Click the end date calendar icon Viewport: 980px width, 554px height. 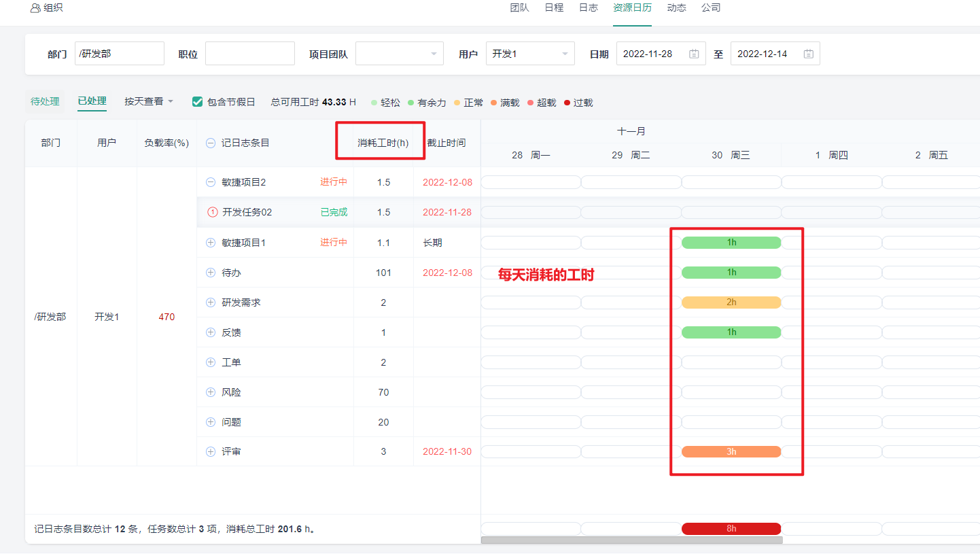point(808,54)
